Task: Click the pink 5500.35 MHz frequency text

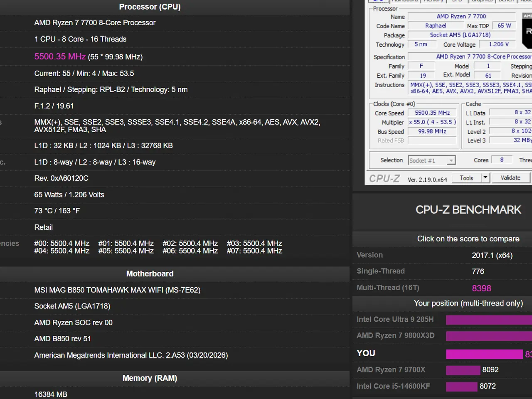Action: [60, 57]
